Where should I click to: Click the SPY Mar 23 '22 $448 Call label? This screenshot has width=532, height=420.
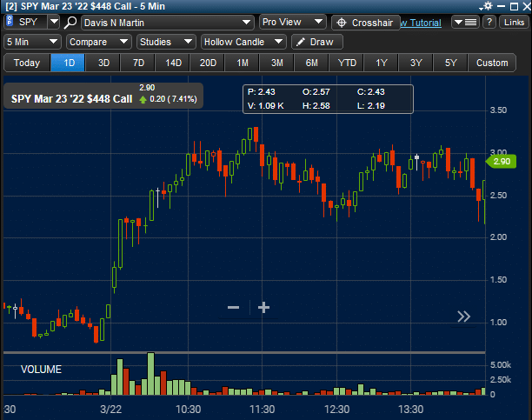(71, 99)
